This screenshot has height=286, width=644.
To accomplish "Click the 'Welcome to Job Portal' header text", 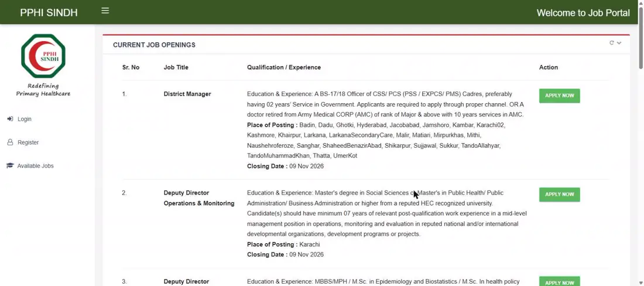I will [x=583, y=13].
